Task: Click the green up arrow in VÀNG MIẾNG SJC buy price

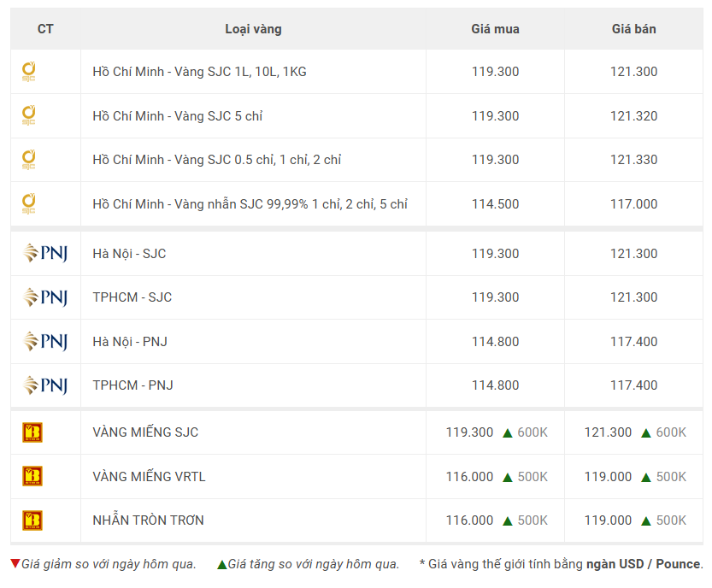Action: point(508,433)
